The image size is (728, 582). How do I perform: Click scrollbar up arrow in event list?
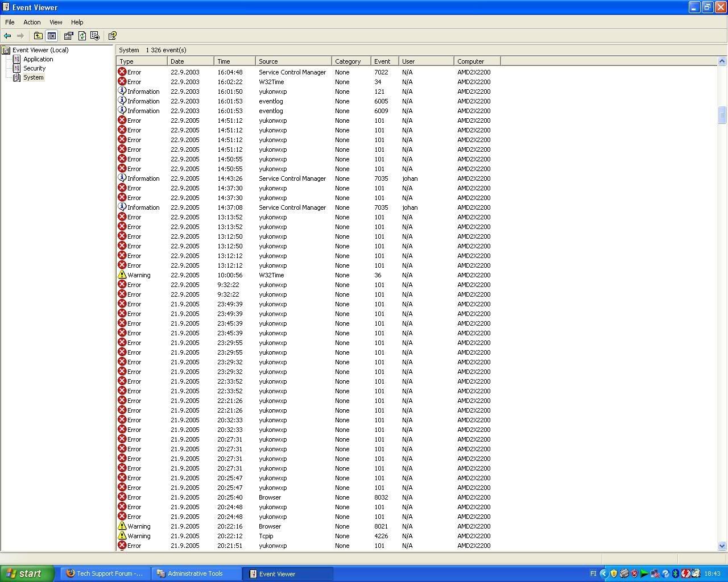click(x=722, y=61)
